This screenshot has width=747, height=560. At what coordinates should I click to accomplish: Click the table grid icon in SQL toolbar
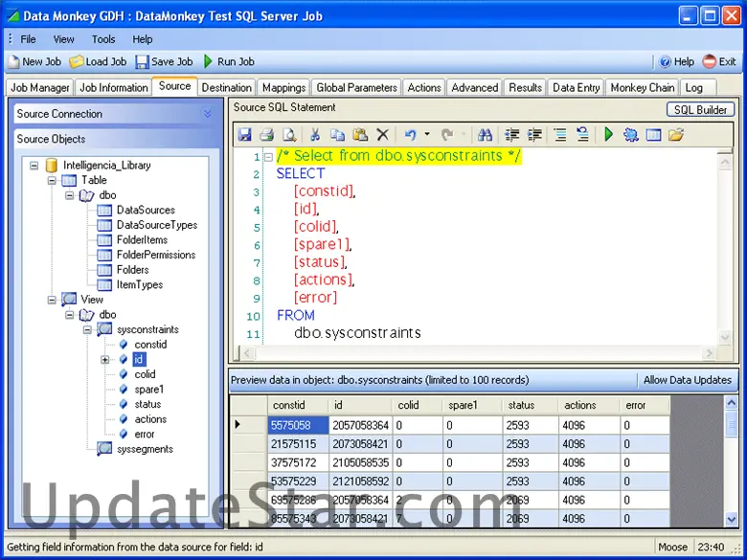[653, 135]
